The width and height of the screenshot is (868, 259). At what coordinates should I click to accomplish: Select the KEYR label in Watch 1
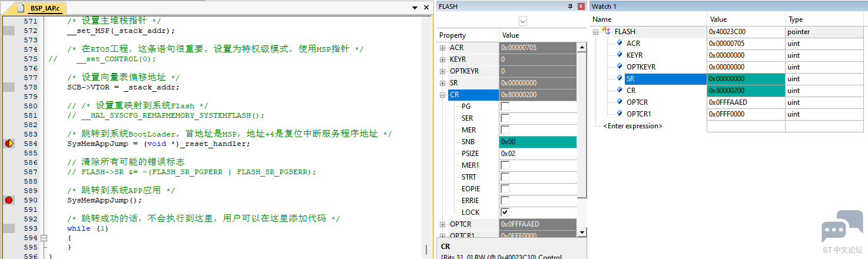[x=635, y=55]
